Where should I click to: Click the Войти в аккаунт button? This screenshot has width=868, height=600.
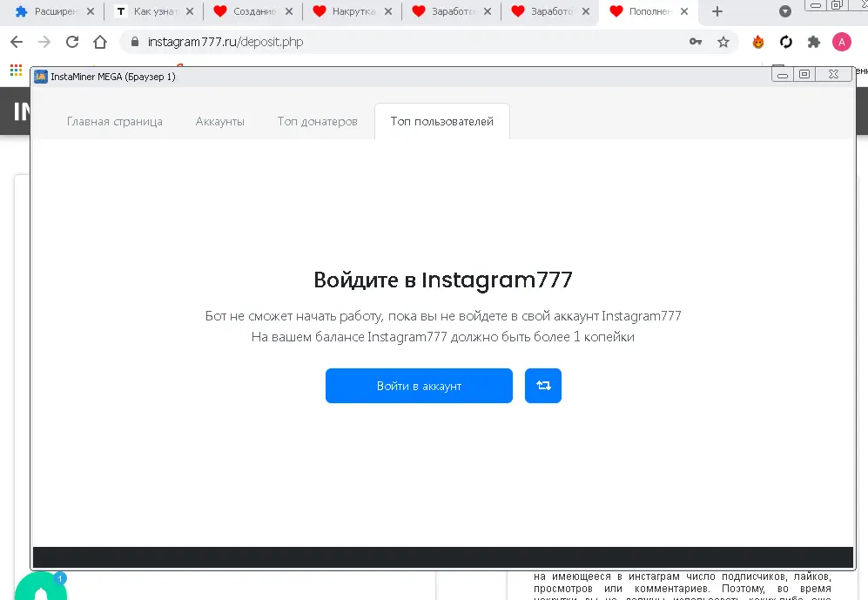[x=419, y=386]
